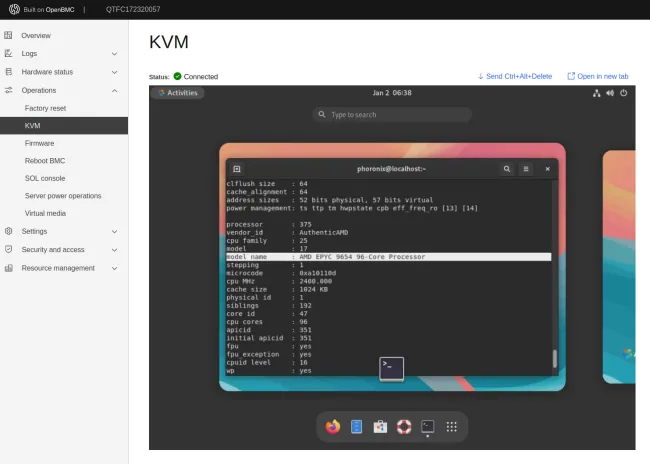Open Firefox from the GNOME dock
Screen dimensions: 650x464
pyautogui.click(x=333, y=427)
